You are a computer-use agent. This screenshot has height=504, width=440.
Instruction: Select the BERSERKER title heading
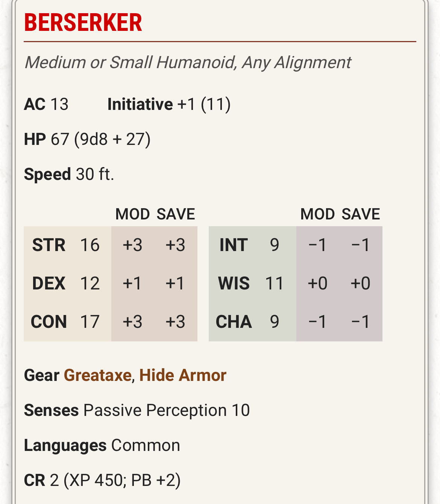[83, 23]
